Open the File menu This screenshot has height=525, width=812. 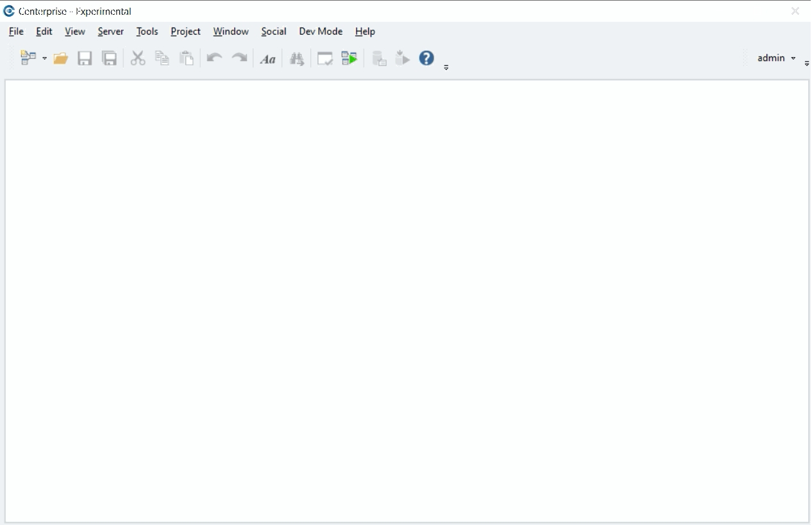pos(16,31)
